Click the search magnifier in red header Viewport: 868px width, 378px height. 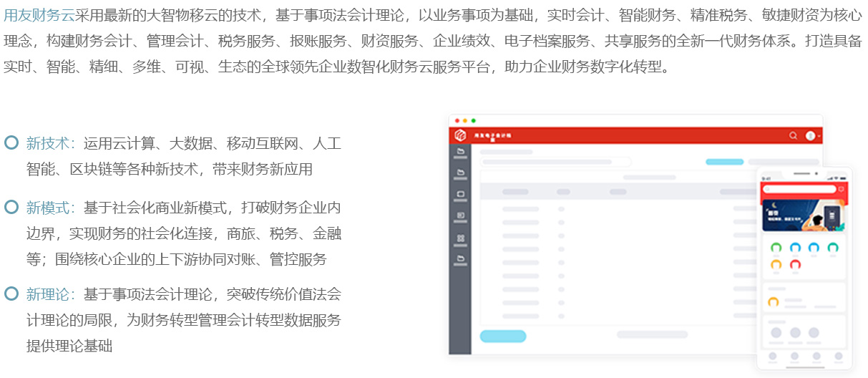(794, 135)
